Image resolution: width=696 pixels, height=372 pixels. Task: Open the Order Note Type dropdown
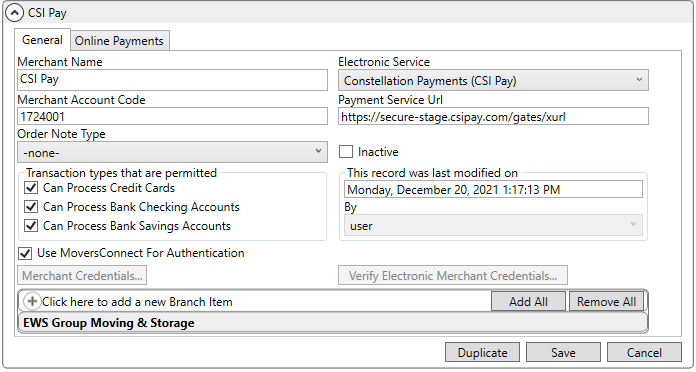[172, 152]
